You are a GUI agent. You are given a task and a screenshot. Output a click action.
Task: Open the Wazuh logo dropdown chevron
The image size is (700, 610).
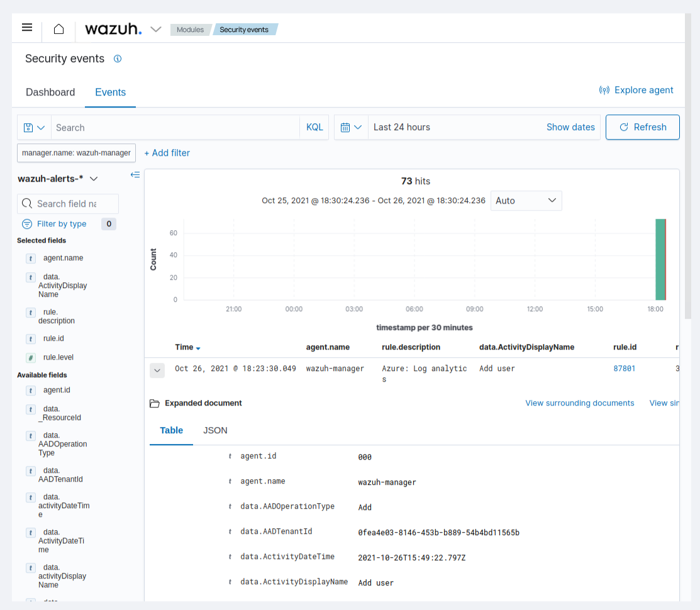tap(156, 30)
